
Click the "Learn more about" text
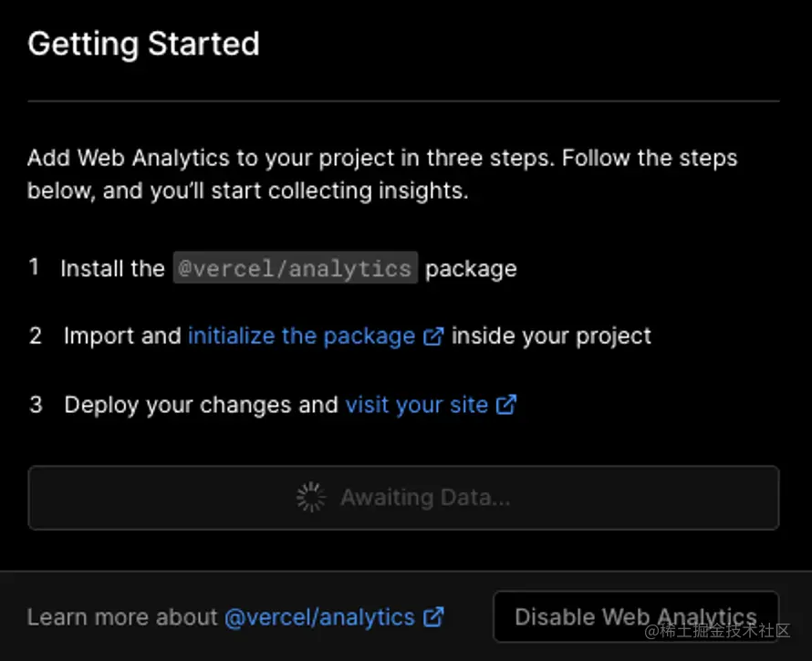(122, 617)
